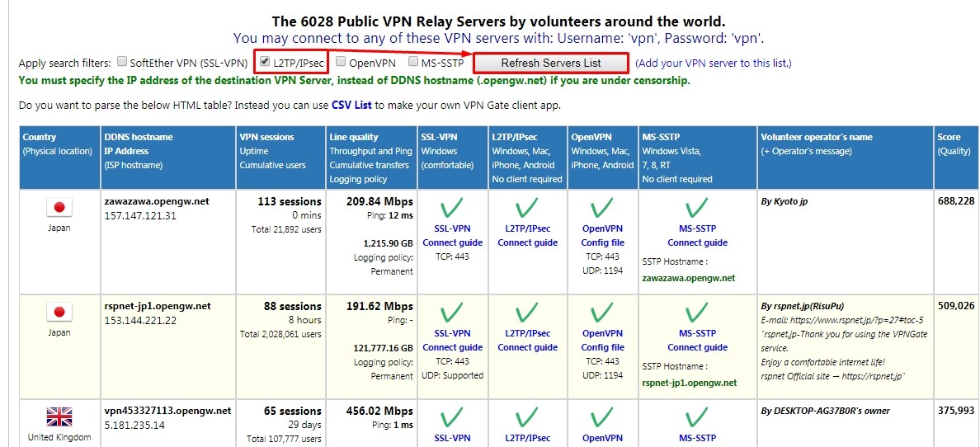Screen dimensions: 980x447
Task: Tick the OpenVPN filter checkbox
Action: click(x=341, y=62)
